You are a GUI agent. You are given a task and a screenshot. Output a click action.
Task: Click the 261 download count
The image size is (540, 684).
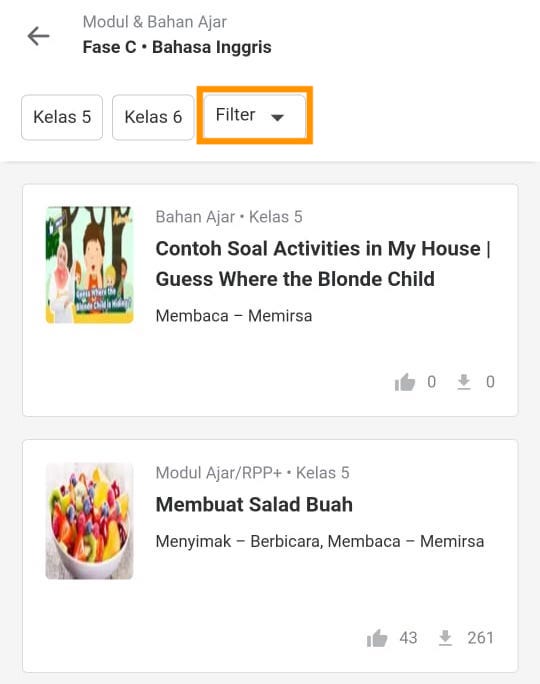(x=480, y=638)
